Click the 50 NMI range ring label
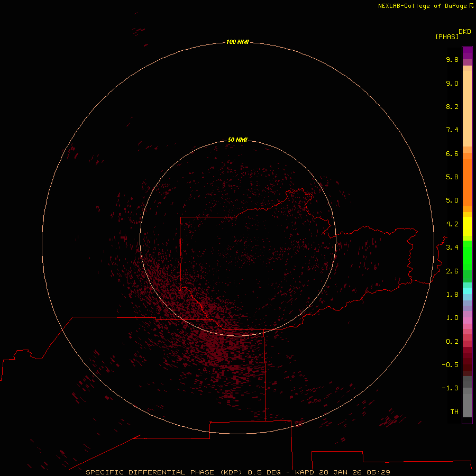Viewport: 476px width, 476px height. [237, 140]
